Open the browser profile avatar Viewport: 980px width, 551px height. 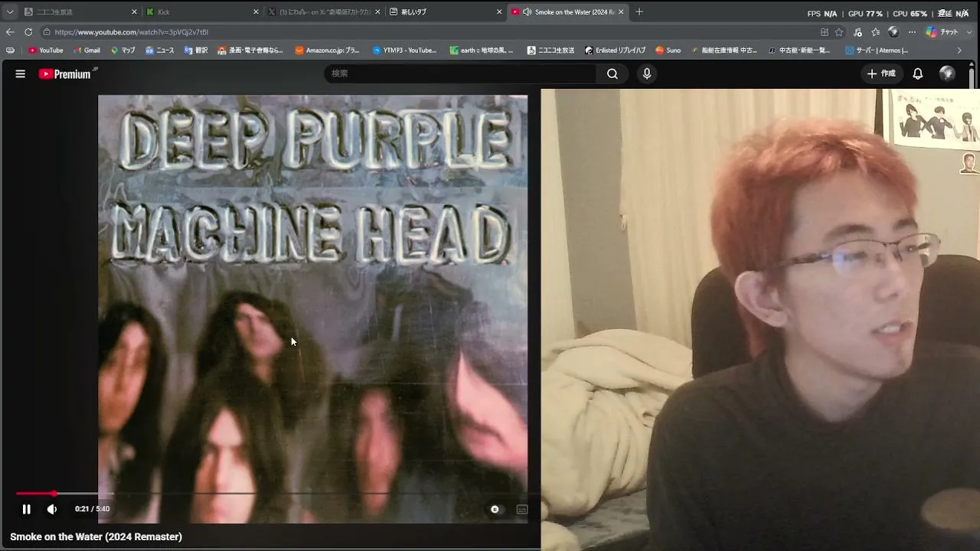pyautogui.click(x=893, y=32)
